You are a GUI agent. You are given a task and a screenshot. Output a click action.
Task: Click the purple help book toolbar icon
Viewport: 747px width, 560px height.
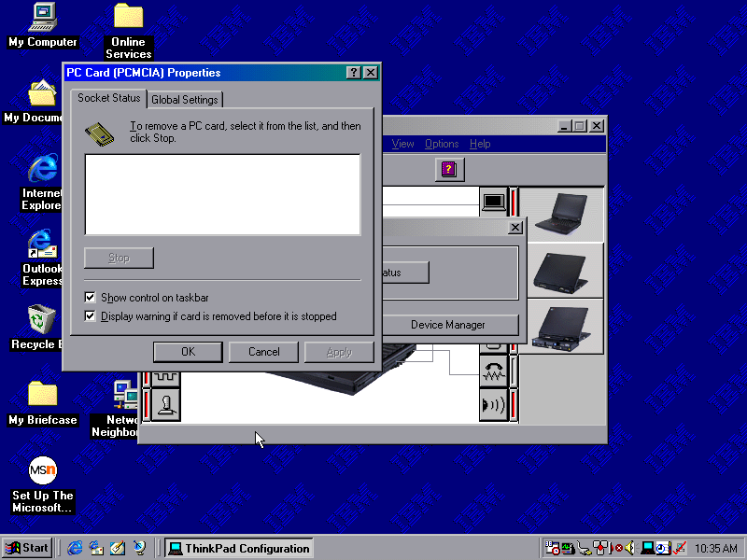coord(449,169)
